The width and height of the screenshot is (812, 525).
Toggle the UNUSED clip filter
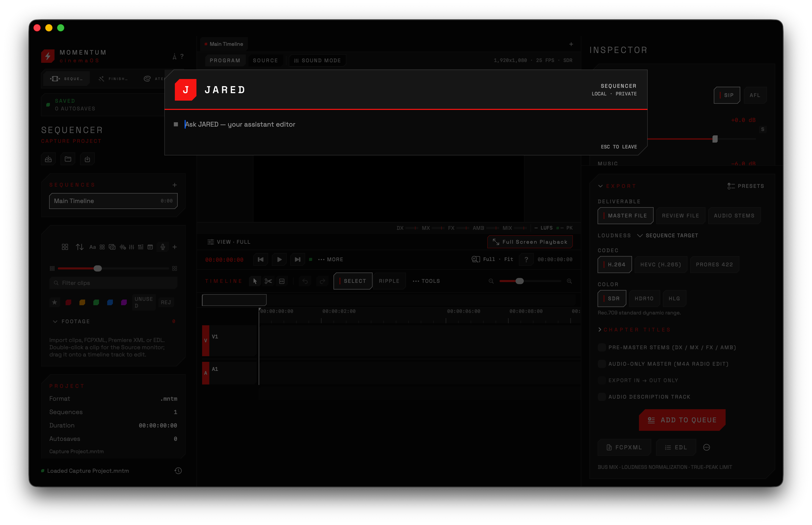[144, 302]
